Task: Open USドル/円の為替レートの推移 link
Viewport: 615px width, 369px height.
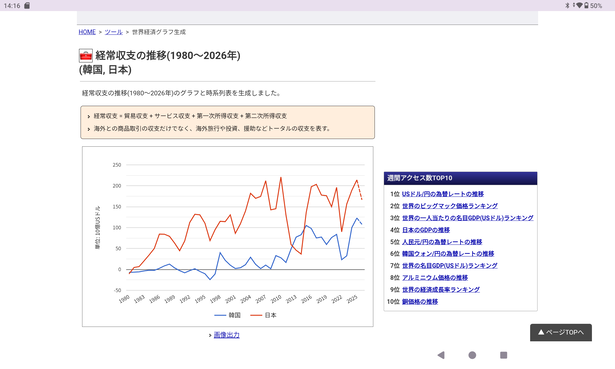Action: point(443,194)
